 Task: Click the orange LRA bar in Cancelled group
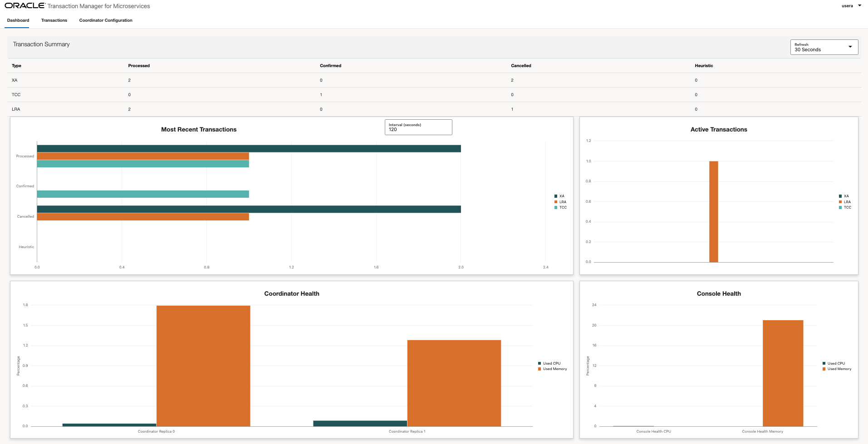pos(143,217)
